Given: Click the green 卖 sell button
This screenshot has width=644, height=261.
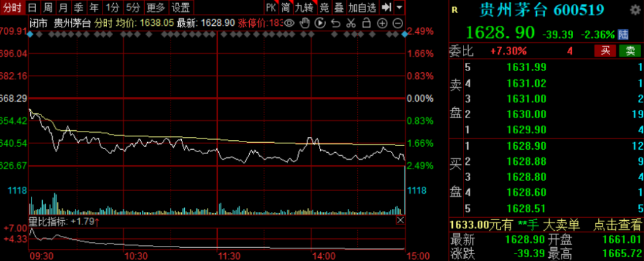Looking at the screenshot, I should pyautogui.click(x=630, y=51).
